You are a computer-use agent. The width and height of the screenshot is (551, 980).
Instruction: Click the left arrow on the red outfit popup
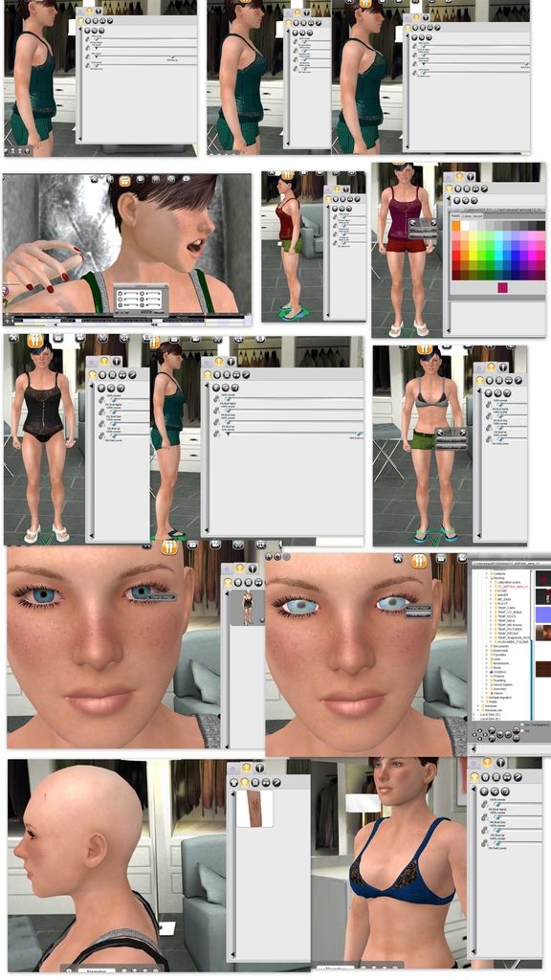[x=413, y=223]
